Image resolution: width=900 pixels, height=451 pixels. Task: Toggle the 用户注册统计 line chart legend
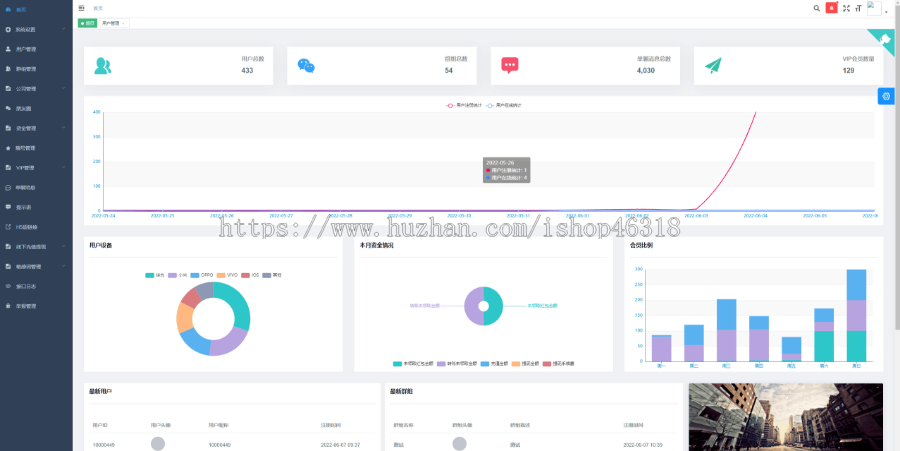pos(464,106)
